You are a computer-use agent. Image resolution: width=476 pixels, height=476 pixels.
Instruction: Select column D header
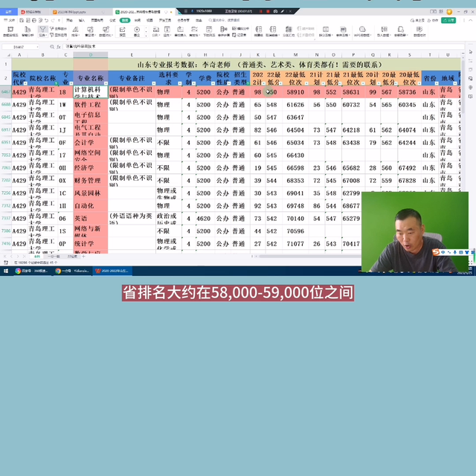pos(91,55)
